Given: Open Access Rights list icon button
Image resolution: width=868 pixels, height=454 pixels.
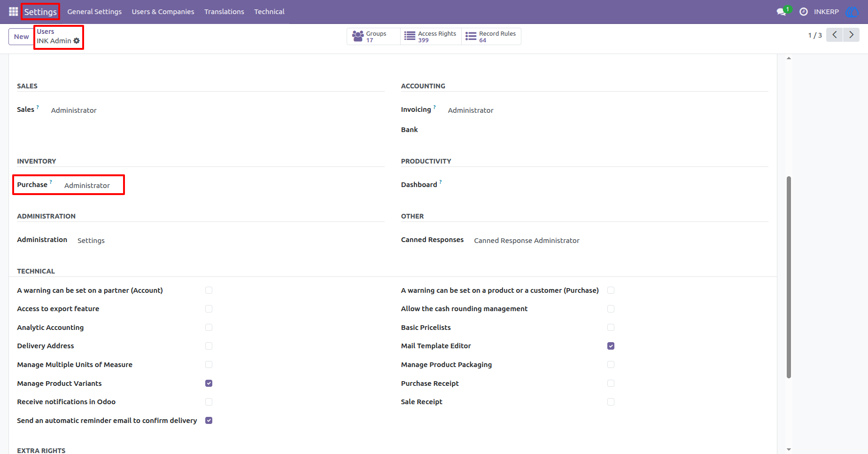Looking at the screenshot, I should [431, 37].
